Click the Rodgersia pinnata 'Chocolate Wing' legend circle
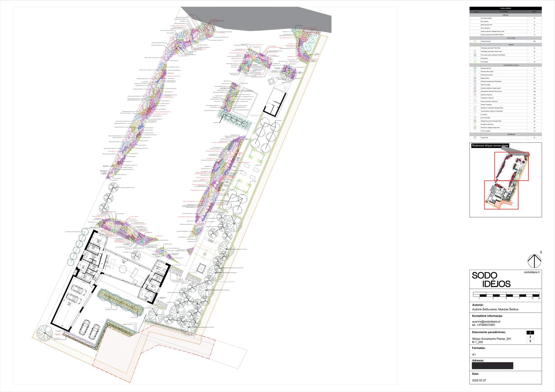This screenshot has width=555, height=392. (475, 121)
